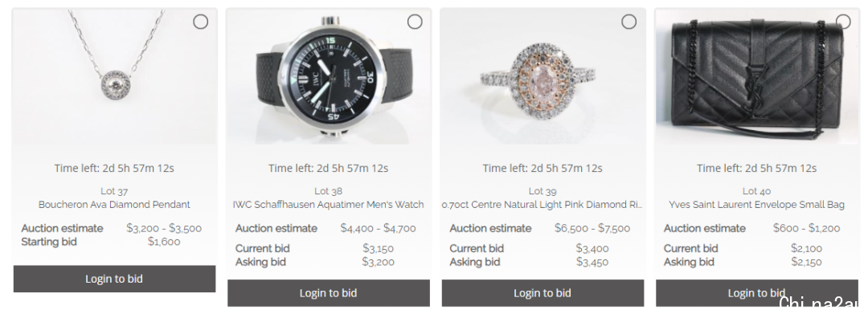This screenshot has width=868, height=314.
Task: Click the Lot 37 label
Action: [x=115, y=191]
